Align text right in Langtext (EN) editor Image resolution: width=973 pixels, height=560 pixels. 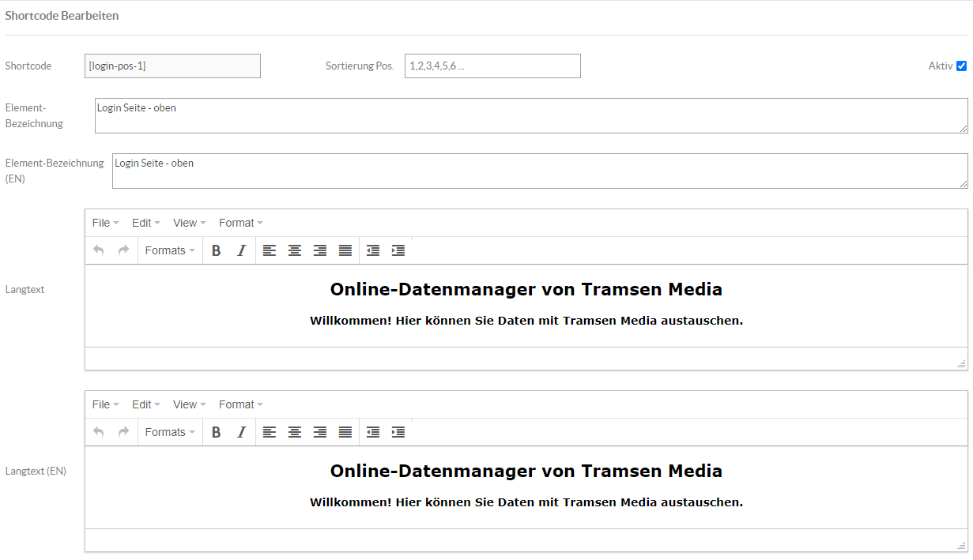[320, 432]
